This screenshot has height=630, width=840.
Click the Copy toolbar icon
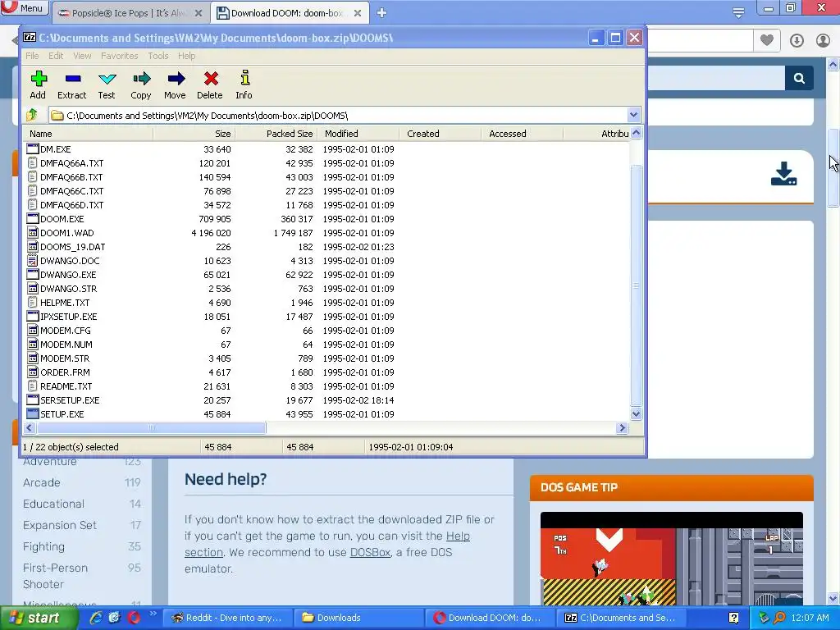(x=141, y=80)
